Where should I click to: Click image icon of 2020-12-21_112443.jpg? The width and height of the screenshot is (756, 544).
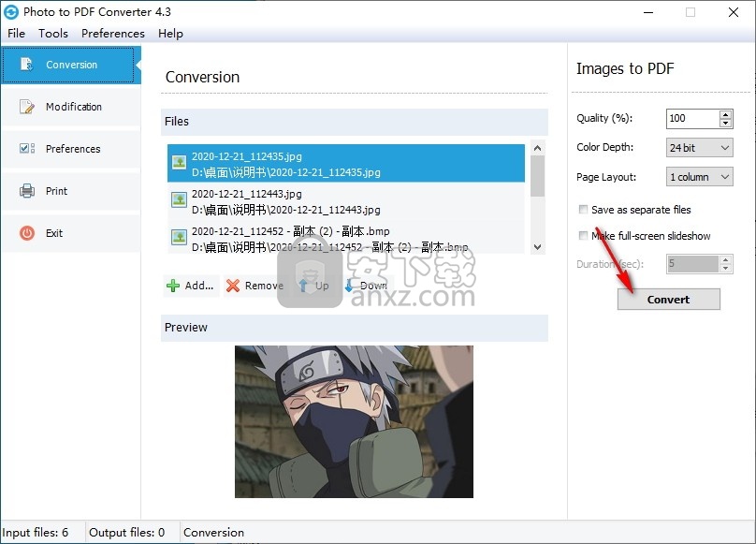[x=180, y=199]
